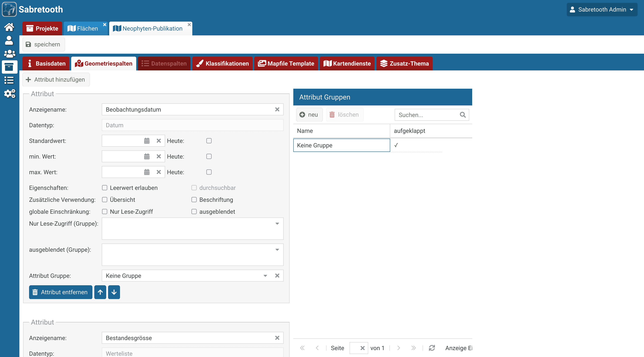
Task: Sort by aufgeklappt column header
Action: pos(431,131)
